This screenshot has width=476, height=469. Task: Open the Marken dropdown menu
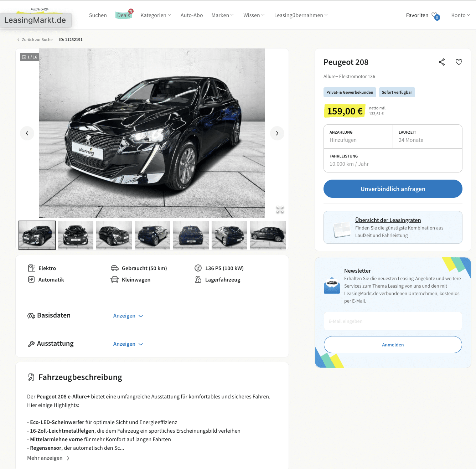tap(223, 15)
